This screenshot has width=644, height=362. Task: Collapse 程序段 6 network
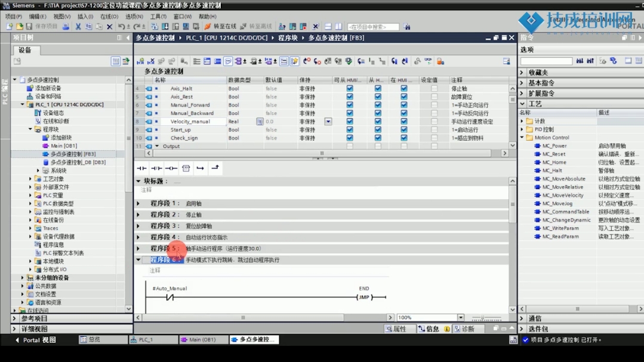(x=138, y=260)
